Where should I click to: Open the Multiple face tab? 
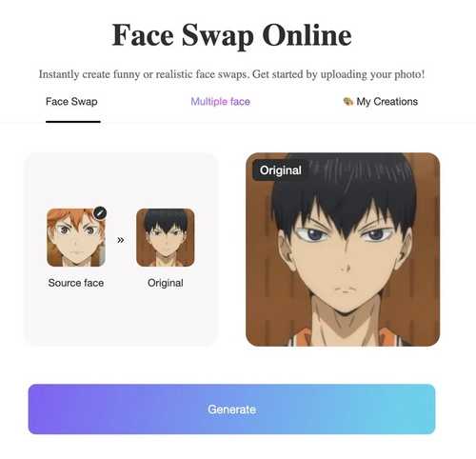click(220, 102)
